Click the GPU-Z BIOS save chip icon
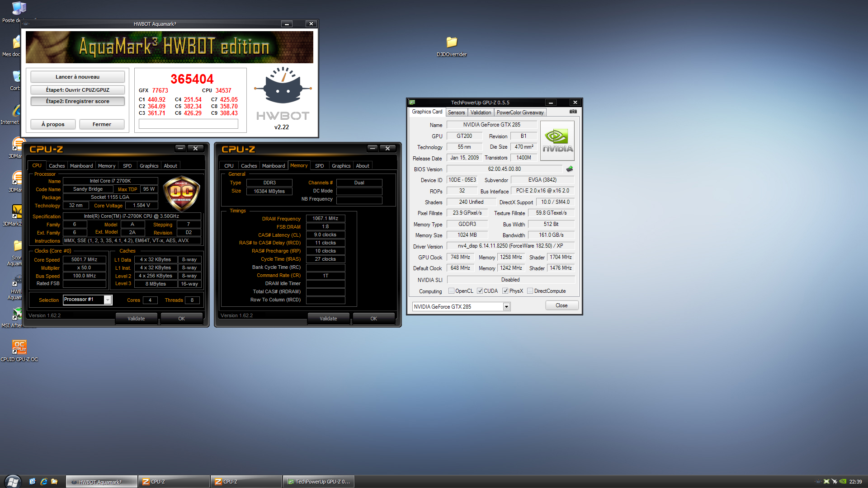 (x=570, y=169)
